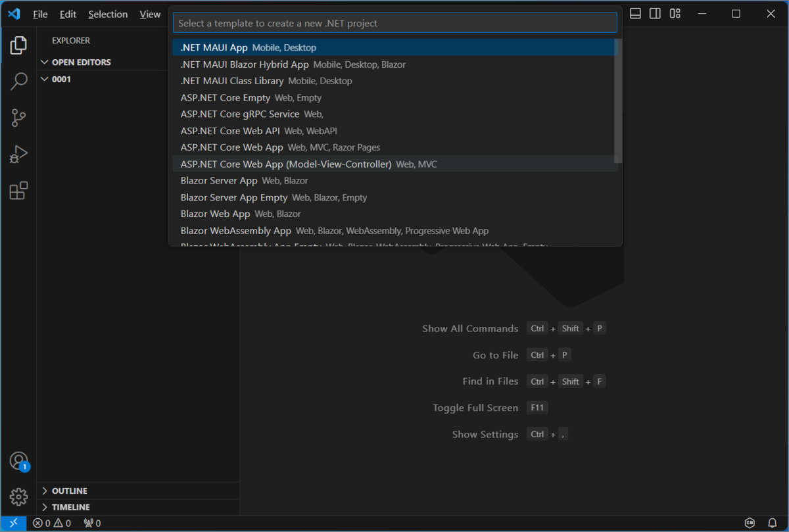Open the Manage gear icon

pos(18,497)
